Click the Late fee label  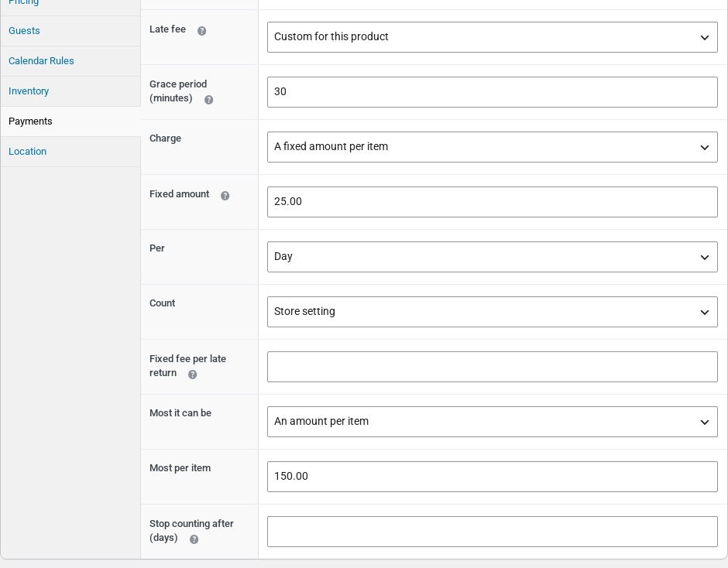click(x=167, y=29)
